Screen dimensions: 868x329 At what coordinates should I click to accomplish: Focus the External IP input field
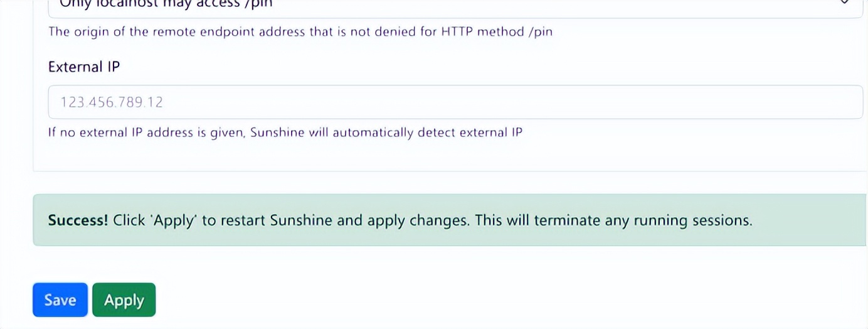(x=455, y=102)
